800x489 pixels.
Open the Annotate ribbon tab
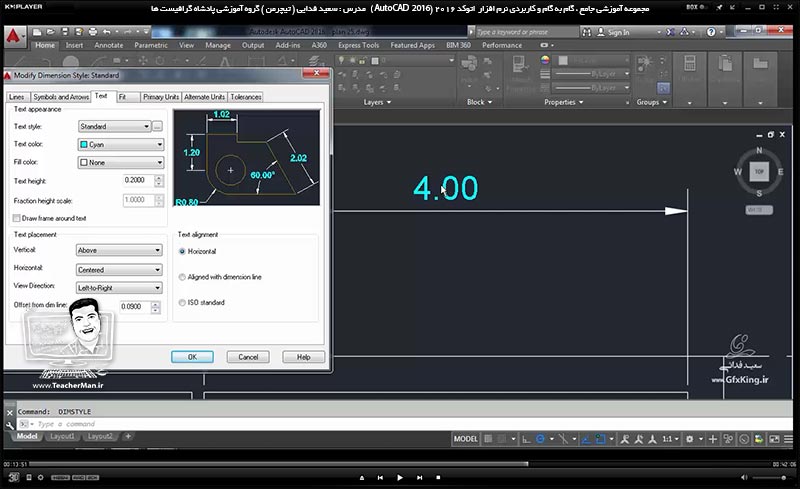pos(109,45)
